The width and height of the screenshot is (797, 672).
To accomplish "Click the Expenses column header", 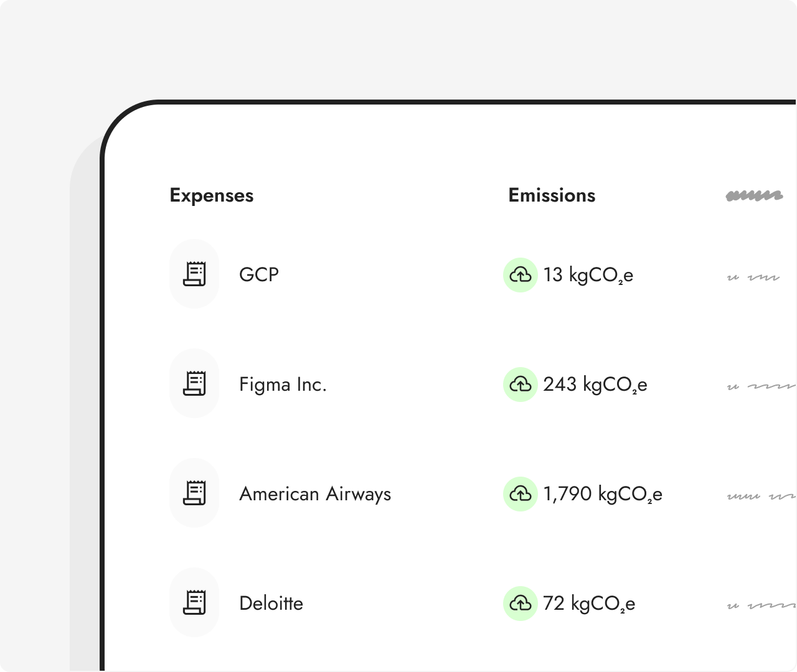I will [x=212, y=195].
